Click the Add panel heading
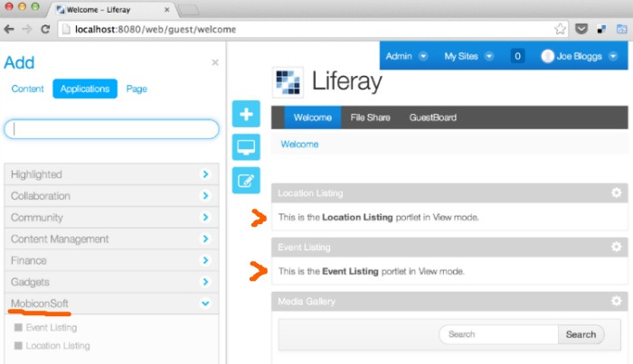This screenshot has width=633, height=364. [x=19, y=62]
